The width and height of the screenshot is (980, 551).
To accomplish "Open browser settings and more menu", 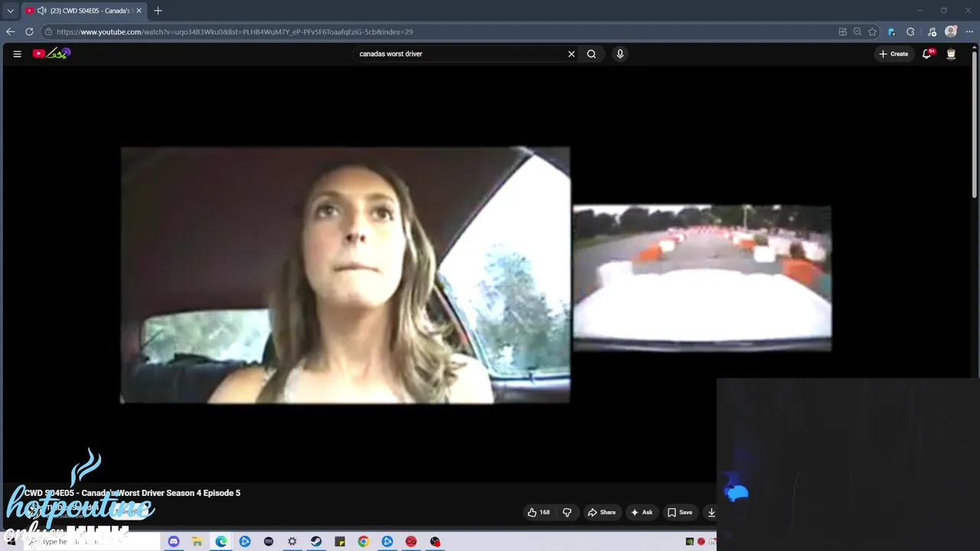I will [x=969, y=31].
